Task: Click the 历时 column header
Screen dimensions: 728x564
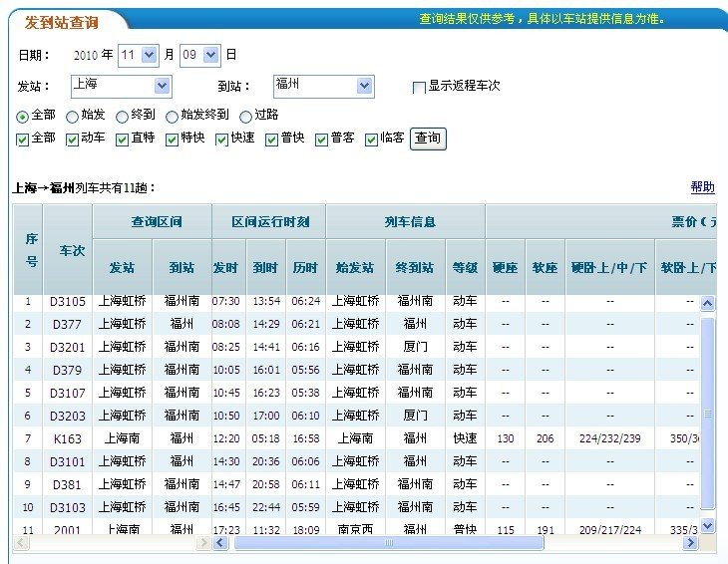Action: coord(305,268)
